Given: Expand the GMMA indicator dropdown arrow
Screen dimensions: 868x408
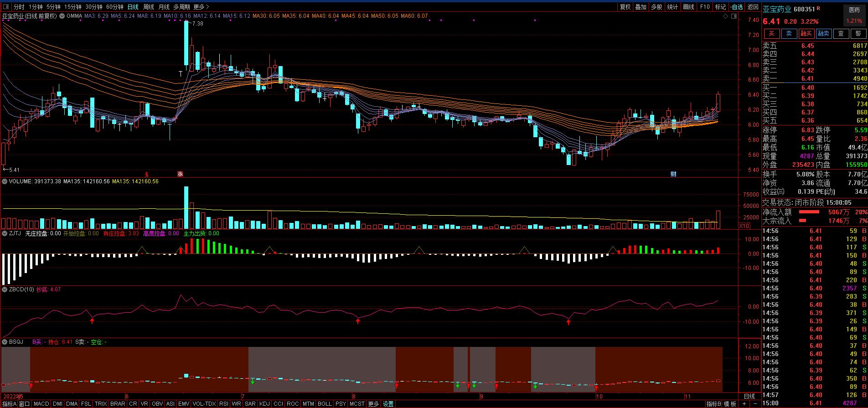Looking at the screenshot, I should pyautogui.click(x=62, y=16).
